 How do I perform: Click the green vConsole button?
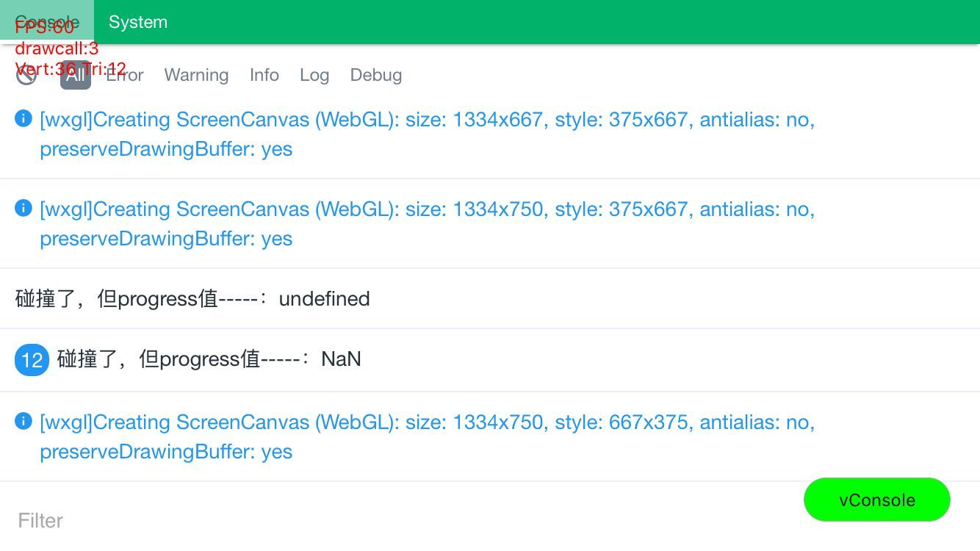[877, 500]
